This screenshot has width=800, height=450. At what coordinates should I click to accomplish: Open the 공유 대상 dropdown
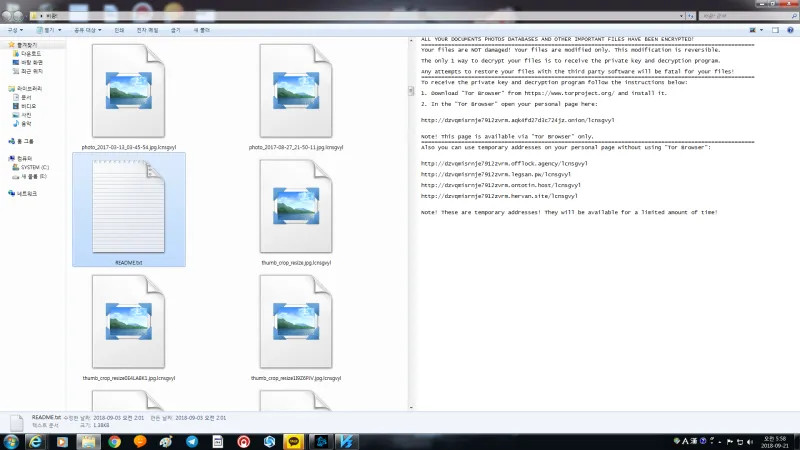pos(83,31)
